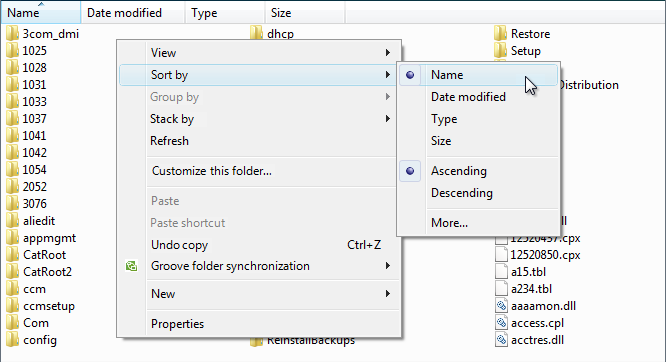Click the Date modified column header
This screenshot has height=362, width=666.
coord(133,12)
